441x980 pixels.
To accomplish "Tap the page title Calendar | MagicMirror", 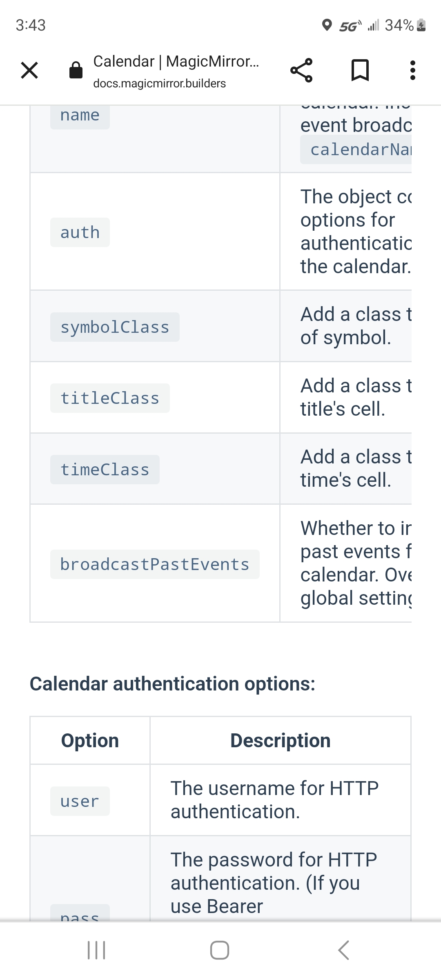I will pyautogui.click(x=176, y=61).
